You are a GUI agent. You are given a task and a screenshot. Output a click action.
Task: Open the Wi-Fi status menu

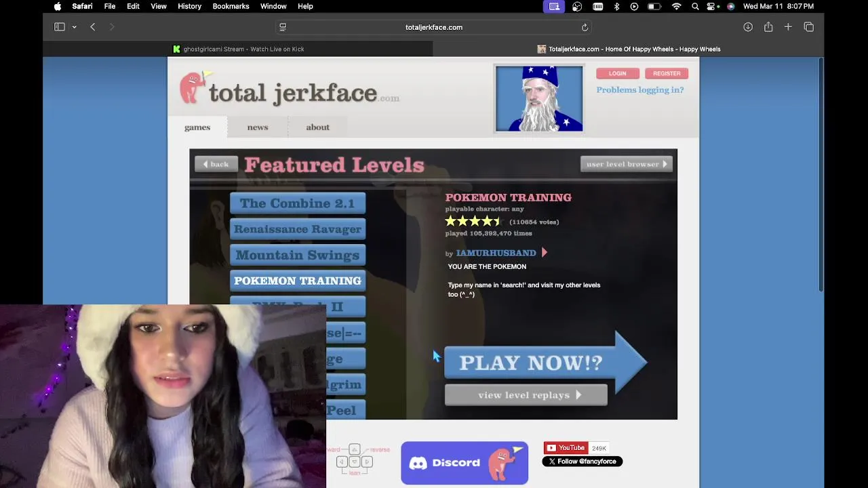[676, 6]
